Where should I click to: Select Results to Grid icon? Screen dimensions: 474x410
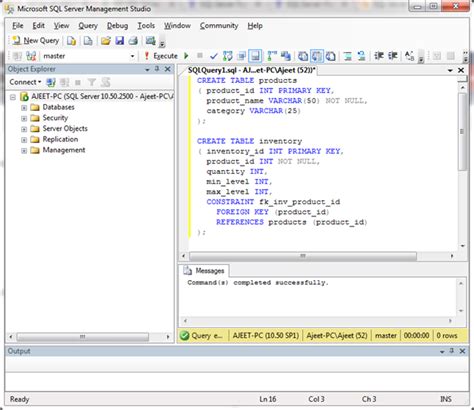(x=317, y=56)
